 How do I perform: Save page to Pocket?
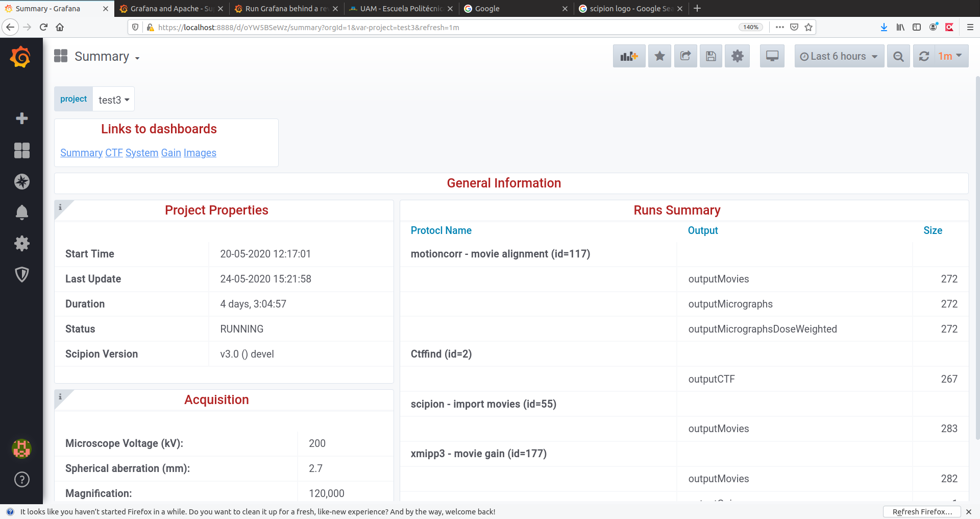coord(794,27)
